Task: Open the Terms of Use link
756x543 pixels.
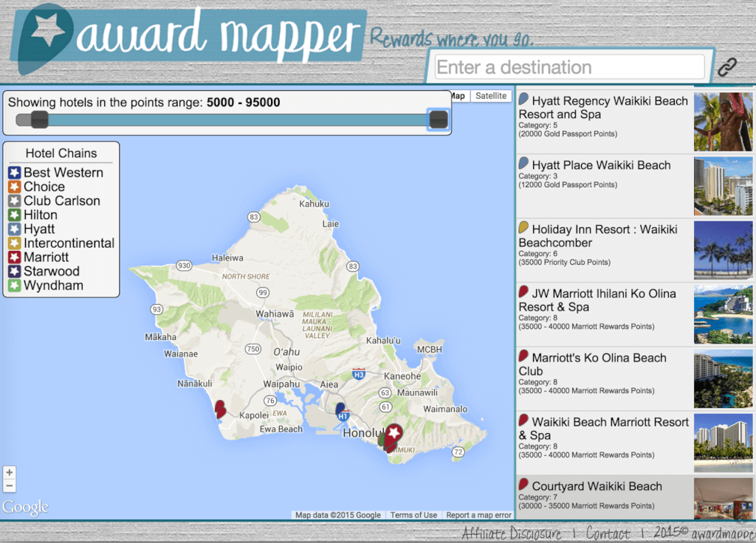Action: (413, 515)
